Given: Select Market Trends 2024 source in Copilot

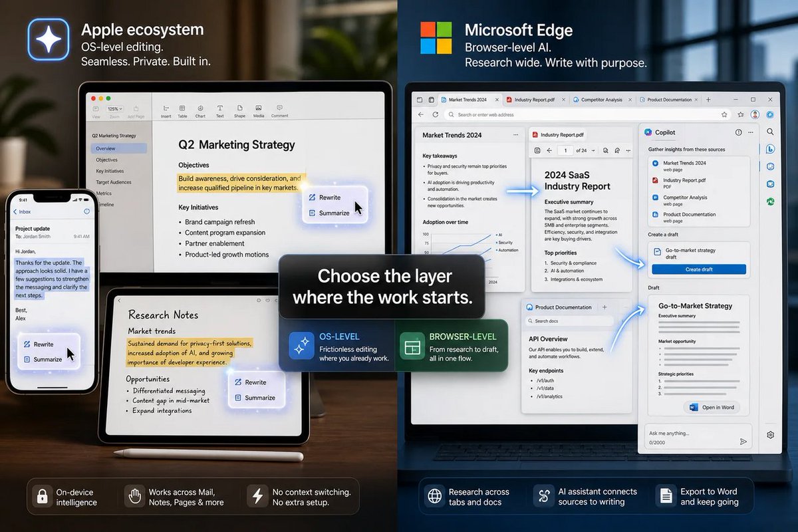Looking at the screenshot, I should (698, 165).
